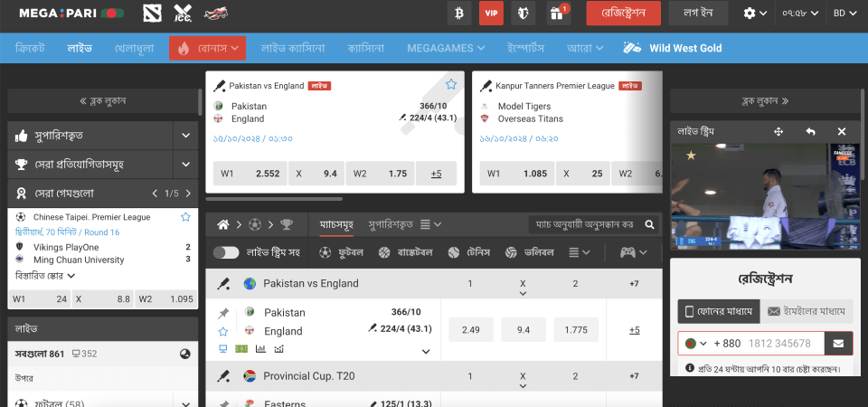Click the ICC cricket logo icon

(x=183, y=14)
